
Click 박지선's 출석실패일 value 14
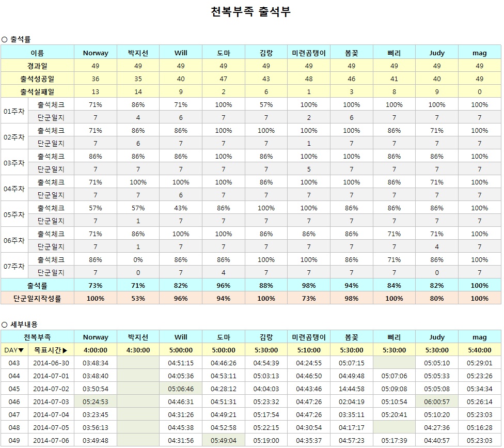click(x=138, y=91)
